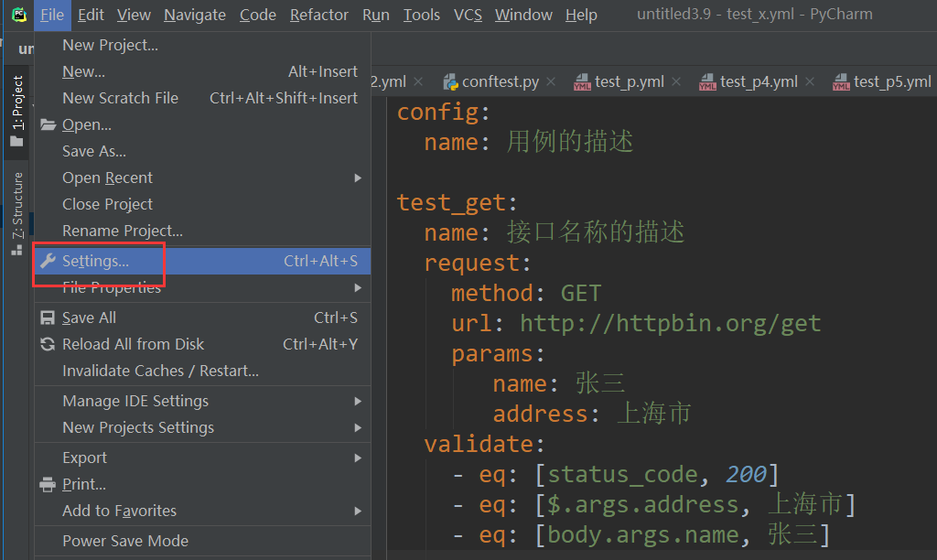Switch to conftest.py editor tab

[x=499, y=81]
